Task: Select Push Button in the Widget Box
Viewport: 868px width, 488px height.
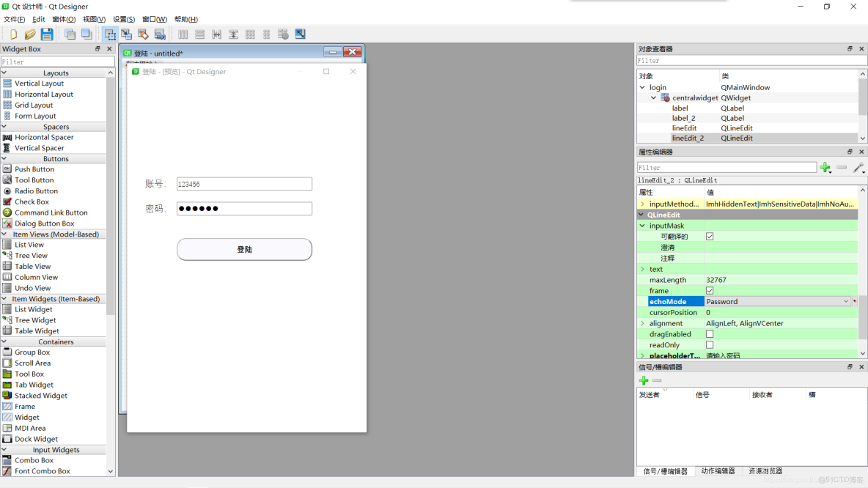Action: coord(33,169)
